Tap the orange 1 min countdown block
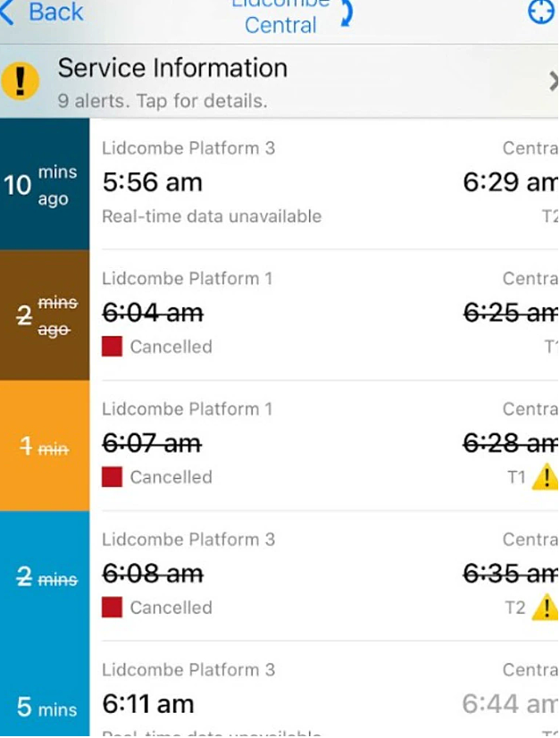 pos(45,445)
